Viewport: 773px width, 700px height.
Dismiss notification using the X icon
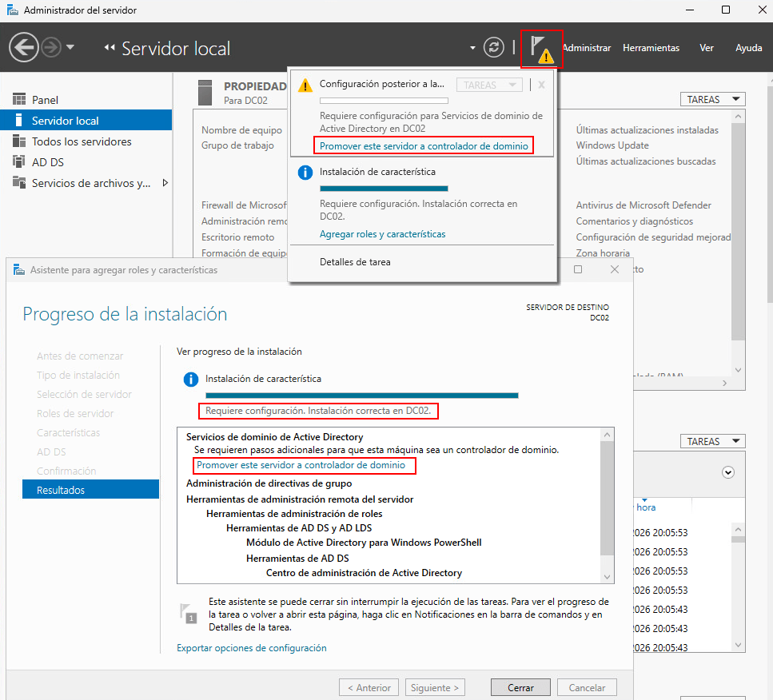tap(541, 85)
